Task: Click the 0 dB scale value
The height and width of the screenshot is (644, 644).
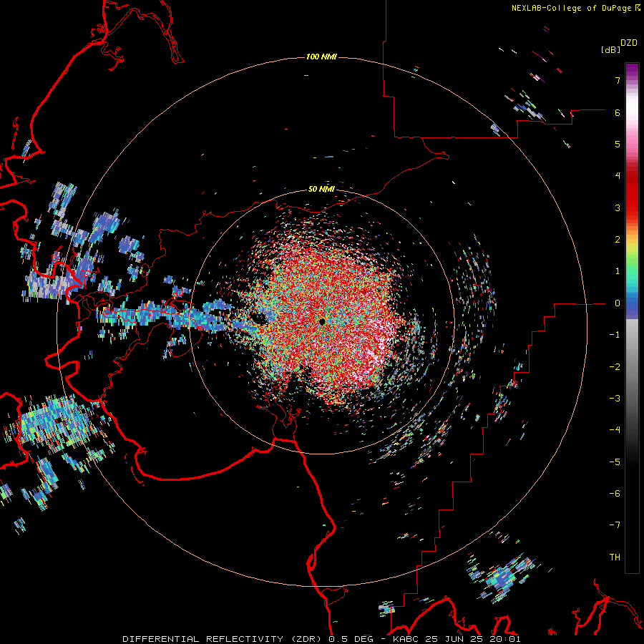Action: click(618, 303)
